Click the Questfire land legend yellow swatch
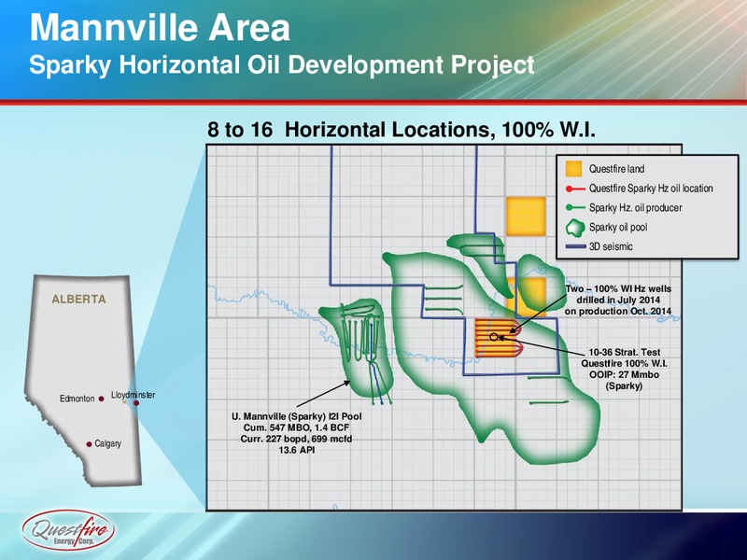Screen dimensions: 747x560 573,169
